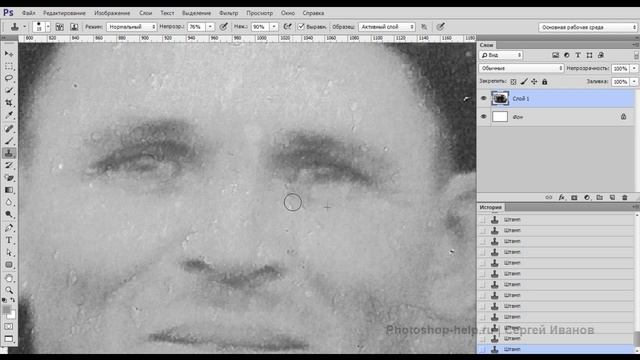Image resolution: width=640 pixels, height=360 pixels.
Task: Select the Eraser tool
Action: pyautogui.click(x=9, y=178)
